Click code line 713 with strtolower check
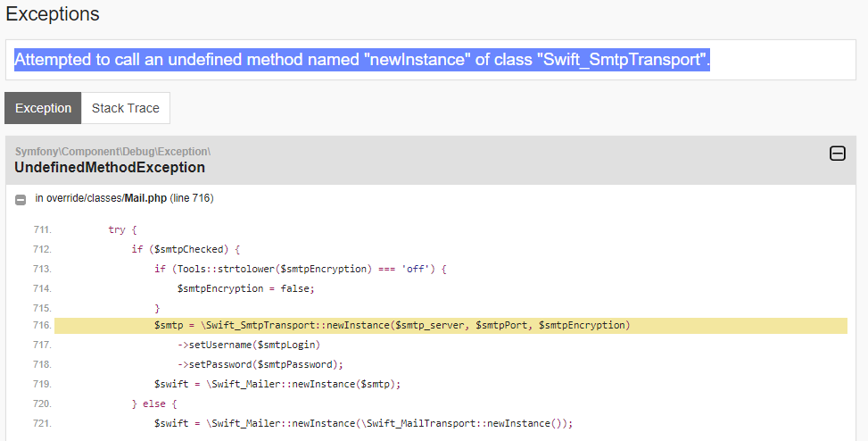Screen dimensions: 868x441 [x=300, y=269]
